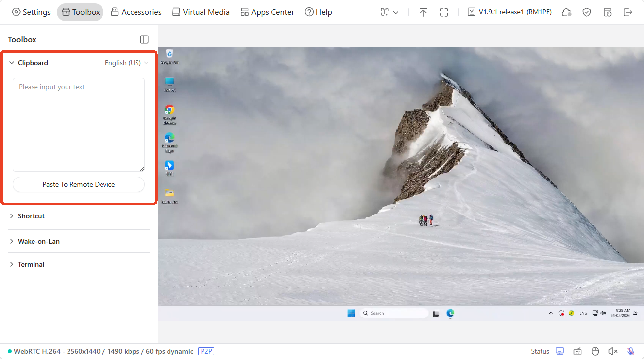Screen dimensions: 644x359
Task: Click This PC icon on remote desktop
Action: point(169,84)
